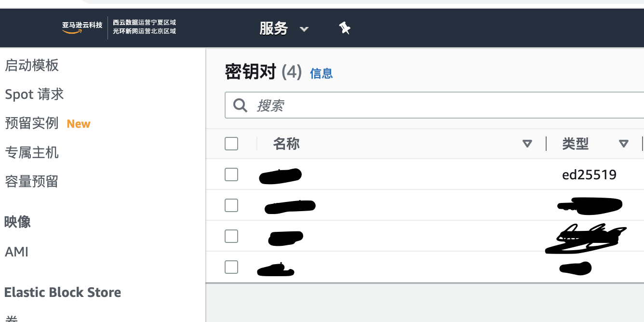Check the checkbox of the ed25519 key pair
644x322 pixels.
(x=231, y=174)
